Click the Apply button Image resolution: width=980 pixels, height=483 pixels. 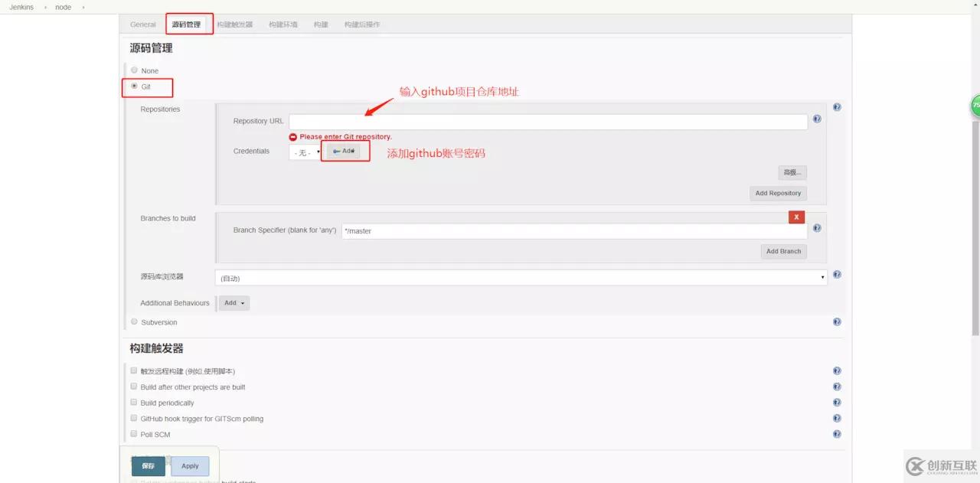tap(190, 465)
